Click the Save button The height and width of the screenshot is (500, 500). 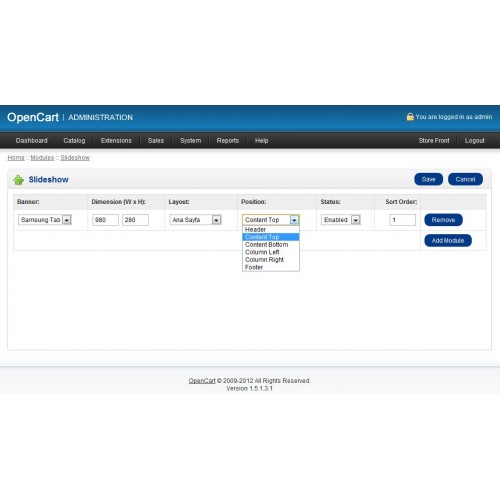coord(428,179)
